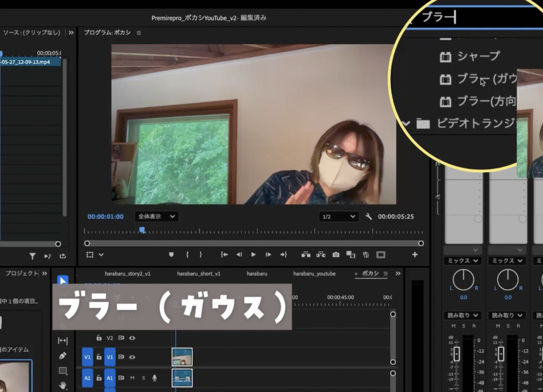Go to In point button
This screenshot has width=543, height=392.
(x=224, y=255)
